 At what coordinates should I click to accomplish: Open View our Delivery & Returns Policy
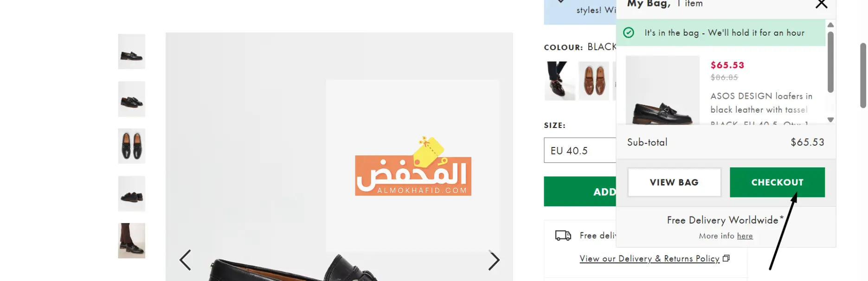pos(649,259)
